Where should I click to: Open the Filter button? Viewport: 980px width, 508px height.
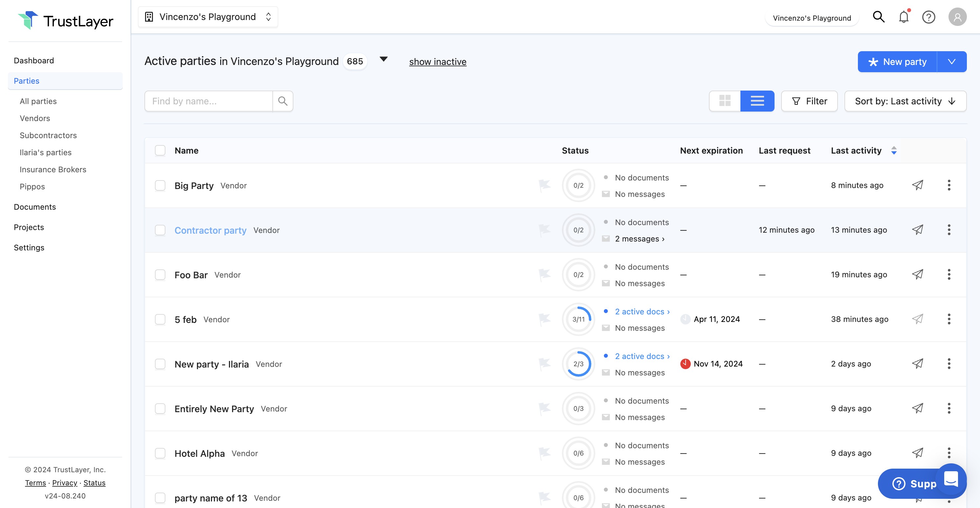tap(809, 101)
